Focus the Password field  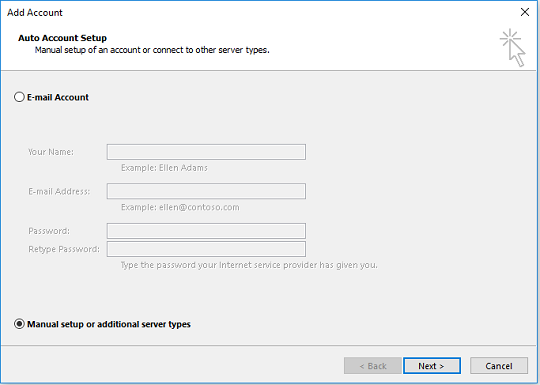point(206,231)
